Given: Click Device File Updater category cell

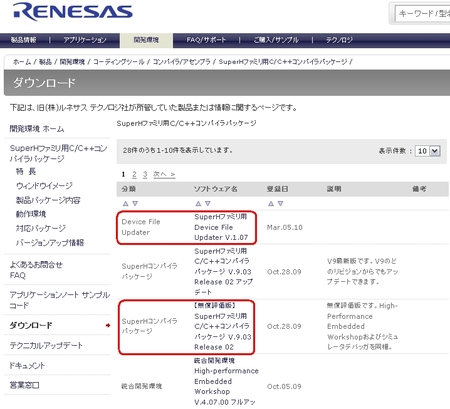Looking at the screenshot, I should 141,227.
